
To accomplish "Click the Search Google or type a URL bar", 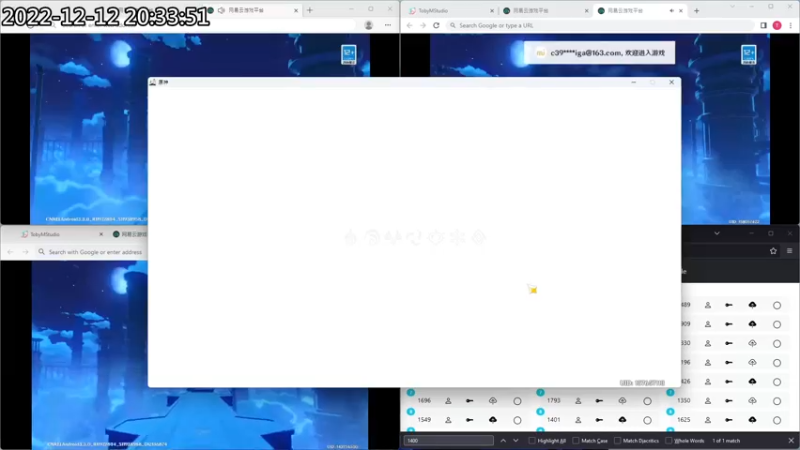I will click(x=599, y=25).
